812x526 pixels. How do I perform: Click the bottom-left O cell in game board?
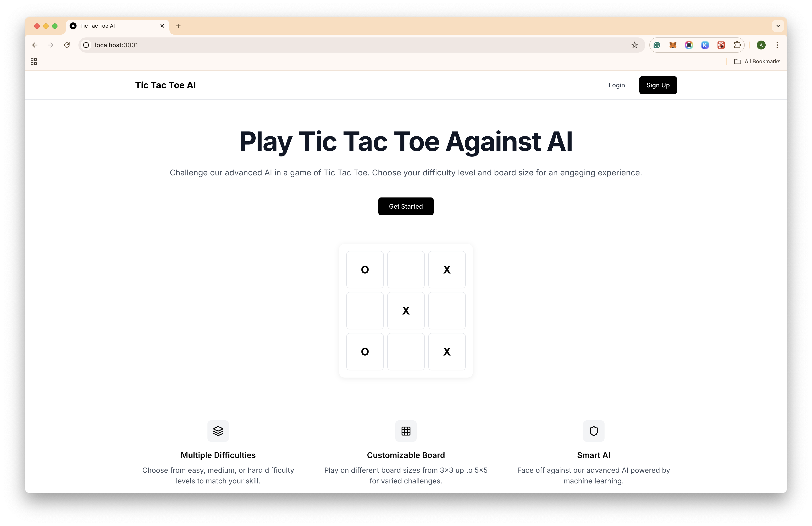click(x=365, y=351)
